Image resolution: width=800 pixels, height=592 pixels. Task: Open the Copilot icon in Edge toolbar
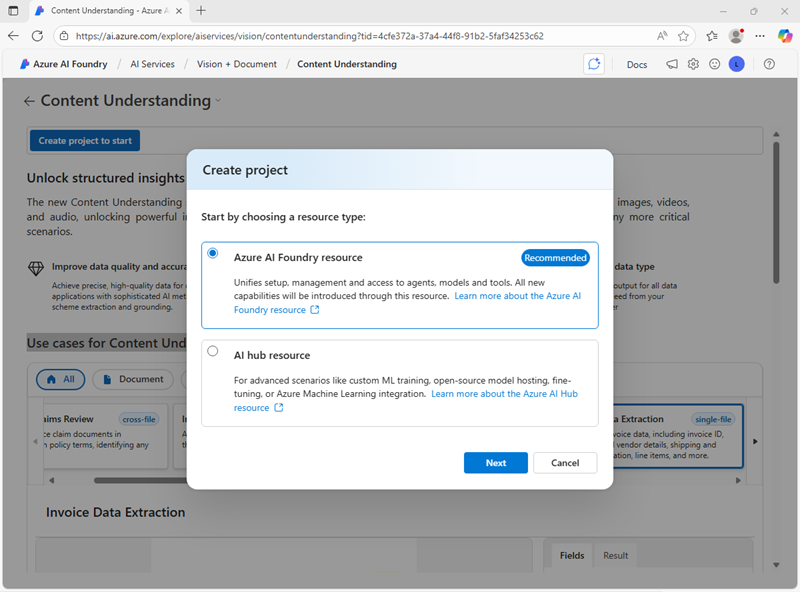click(x=785, y=35)
